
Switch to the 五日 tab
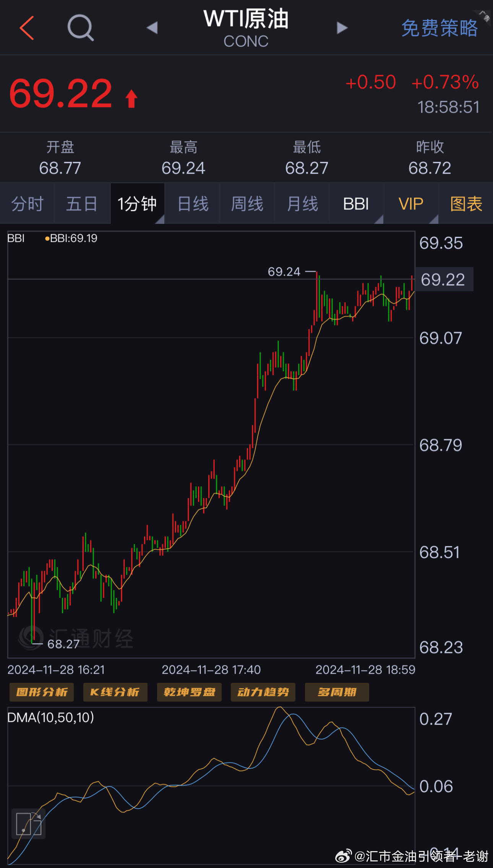coord(82,204)
